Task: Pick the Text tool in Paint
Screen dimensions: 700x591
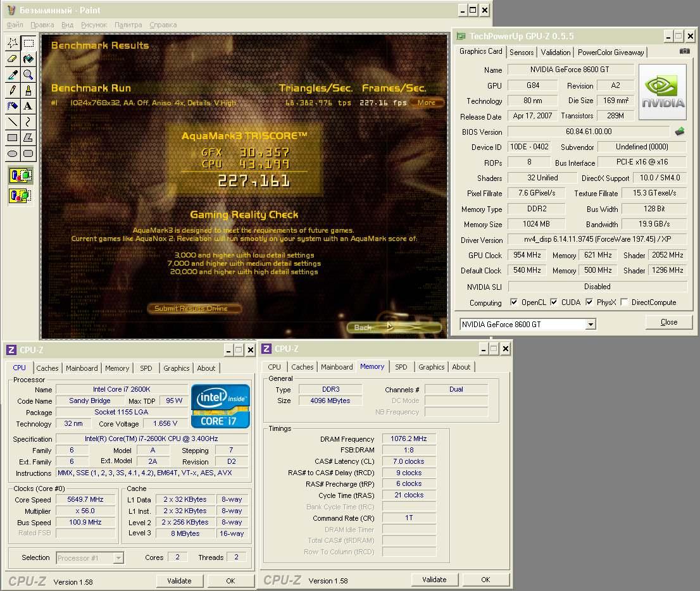Action: click(28, 106)
